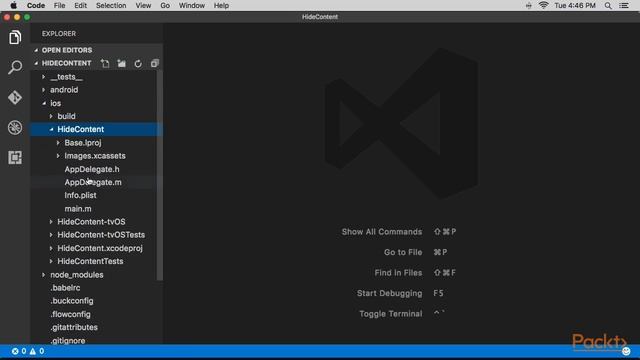Open the Help menu
Viewport: 640px width, 360px height.
pos(221,5)
